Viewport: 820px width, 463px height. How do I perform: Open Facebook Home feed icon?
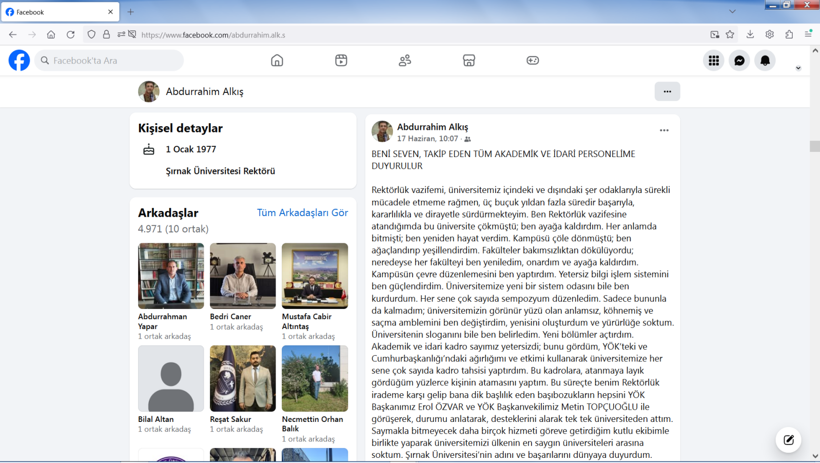pyautogui.click(x=277, y=61)
